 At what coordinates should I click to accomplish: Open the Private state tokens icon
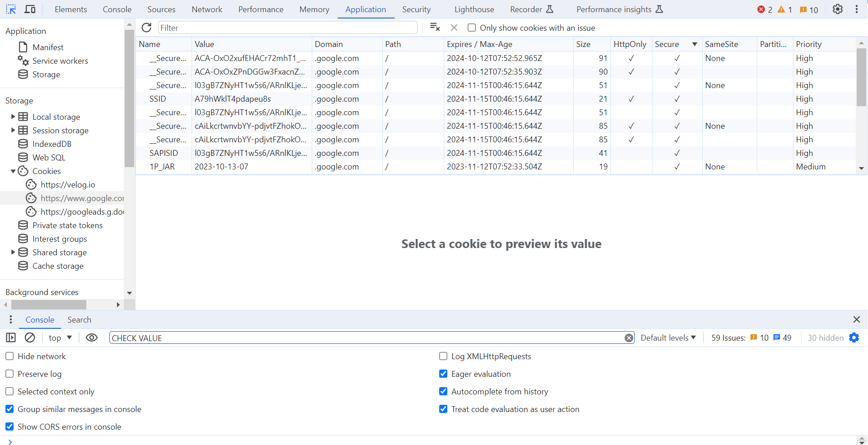click(23, 225)
